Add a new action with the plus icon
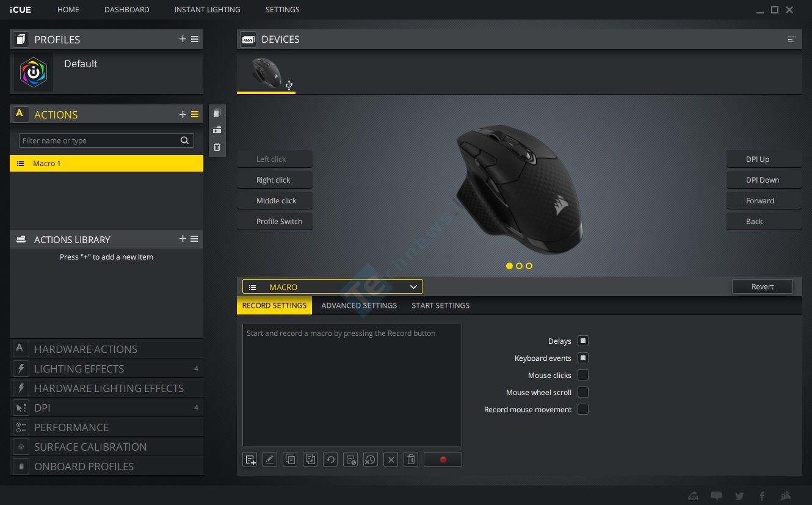 pyautogui.click(x=183, y=114)
